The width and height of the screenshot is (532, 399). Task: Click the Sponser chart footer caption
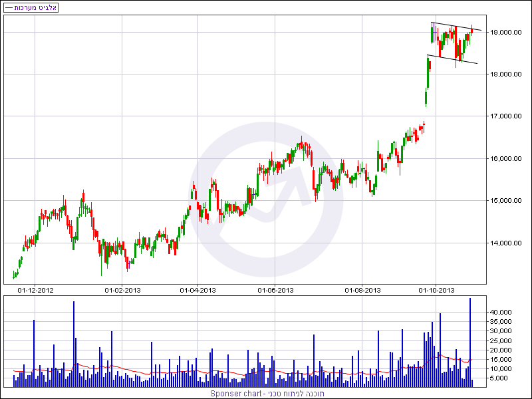pyautogui.click(x=267, y=394)
